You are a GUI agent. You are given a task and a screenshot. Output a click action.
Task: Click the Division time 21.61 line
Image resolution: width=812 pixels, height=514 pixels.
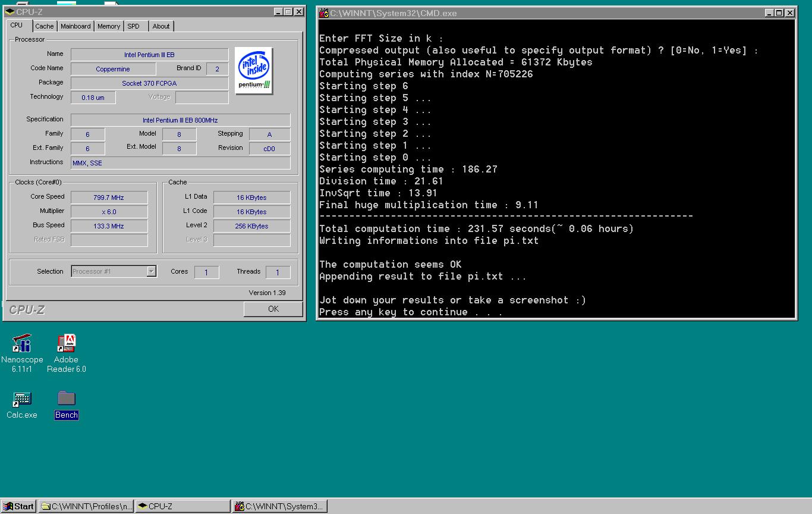pyautogui.click(x=381, y=181)
